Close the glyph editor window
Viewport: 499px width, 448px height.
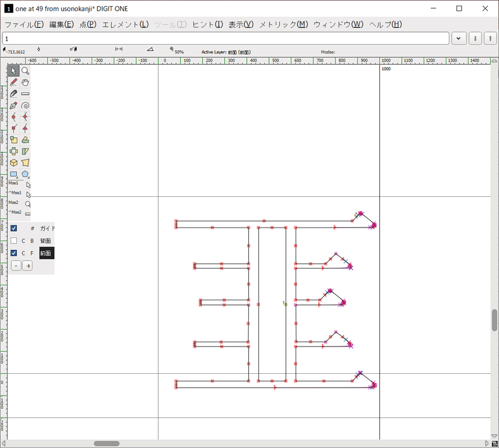[485, 9]
